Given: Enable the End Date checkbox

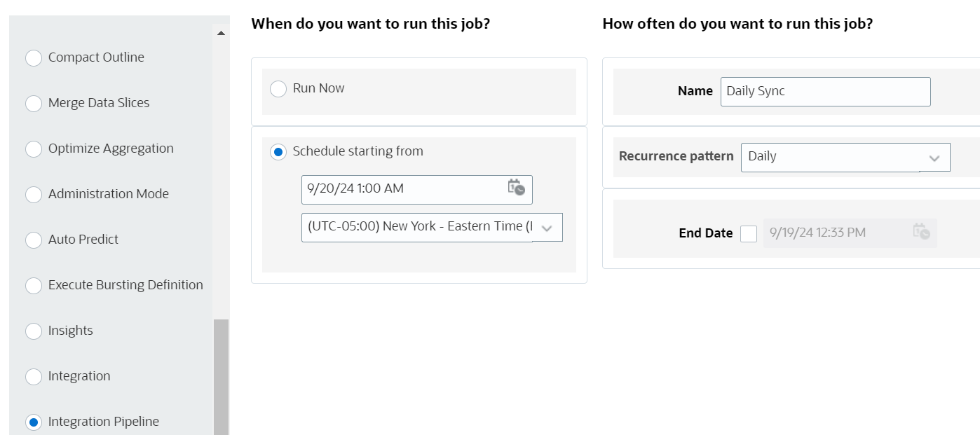Looking at the screenshot, I should pyautogui.click(x=749, y=233).
